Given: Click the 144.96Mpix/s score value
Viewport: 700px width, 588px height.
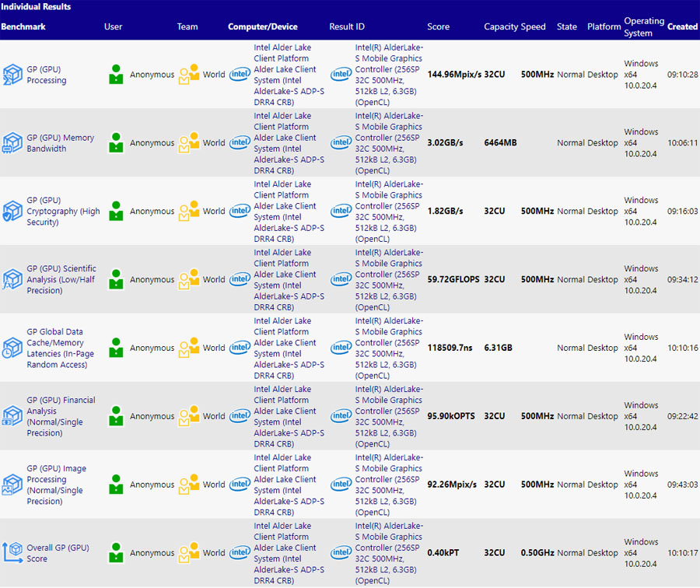Looking at the screenshot, I should 454,75.
